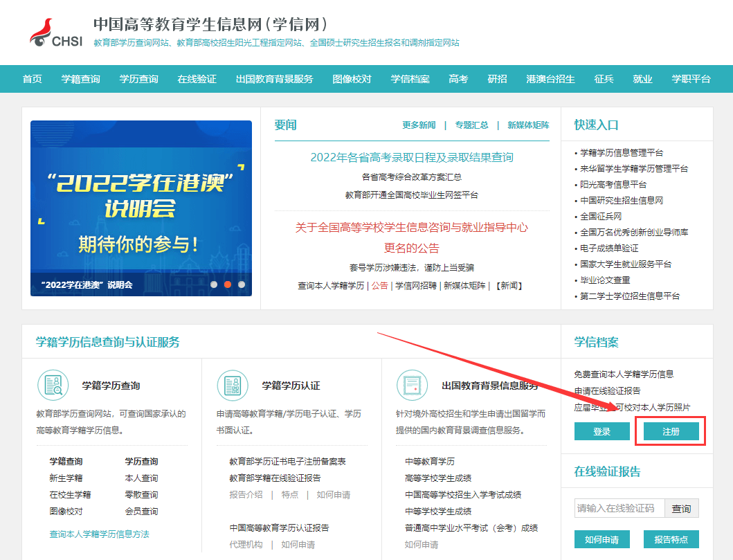Viewport: 733px width, 560px height.
Task: Open the 更多新闻 link
Action: pyautogui.click(x=419, y=125)
